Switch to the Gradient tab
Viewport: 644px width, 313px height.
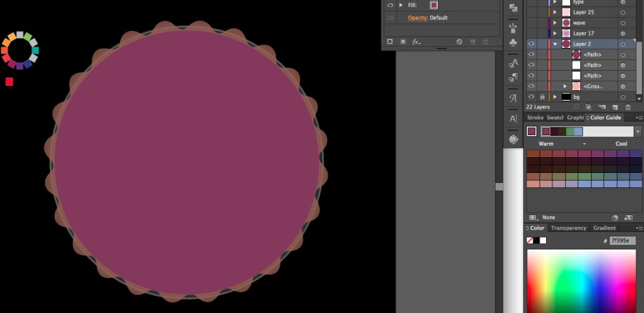[604, 228]
